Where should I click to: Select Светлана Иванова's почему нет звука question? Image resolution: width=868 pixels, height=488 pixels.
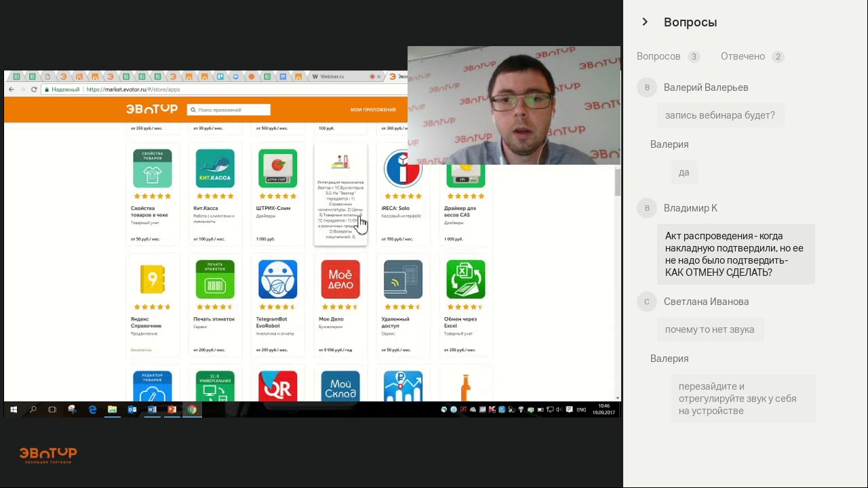710,329
